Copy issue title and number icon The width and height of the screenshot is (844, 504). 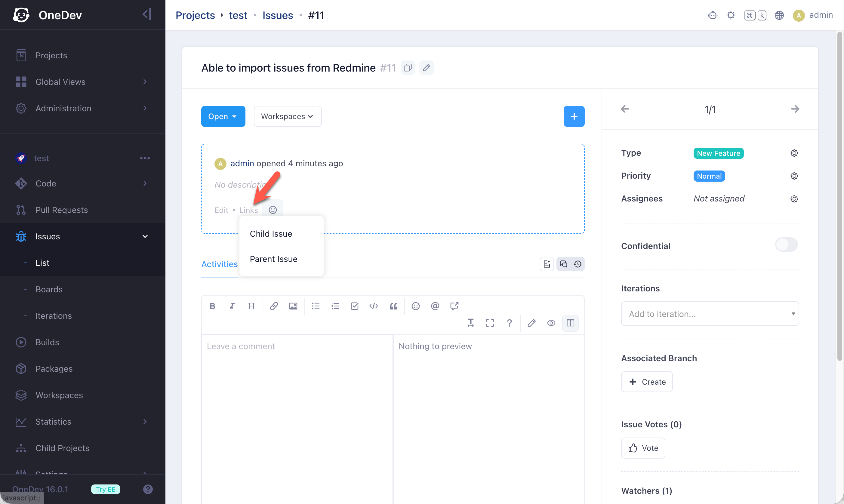tap(408, 68)
